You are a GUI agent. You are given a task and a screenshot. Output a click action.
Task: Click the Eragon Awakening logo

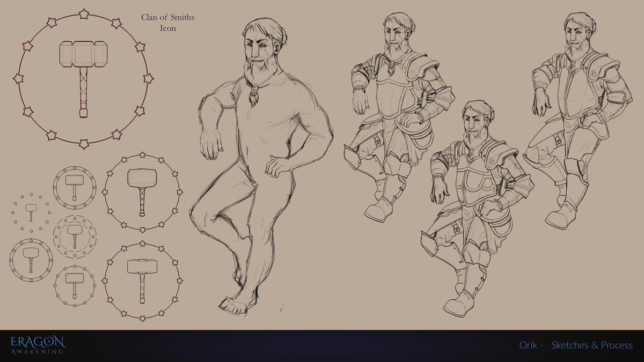(38, 345)
